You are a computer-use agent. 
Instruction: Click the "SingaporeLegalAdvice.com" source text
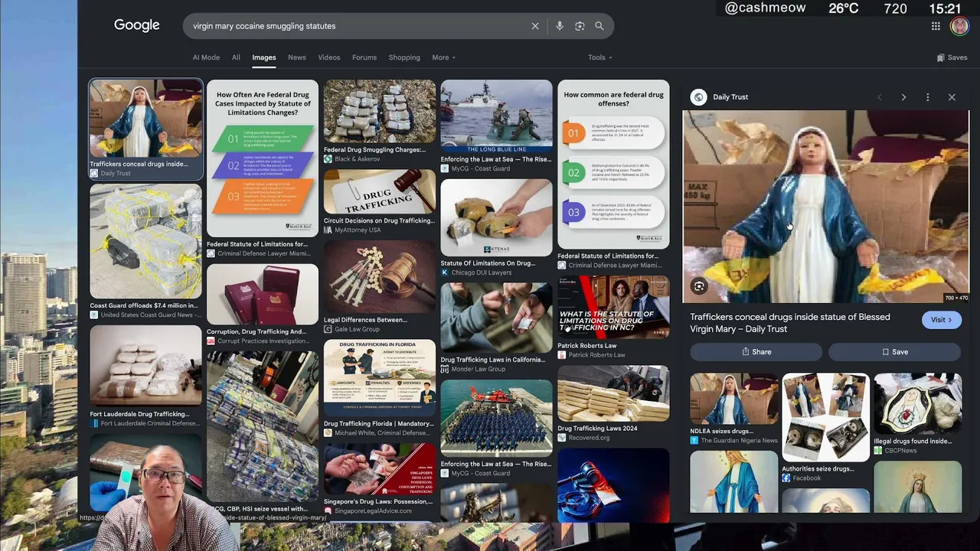(373, 511)
